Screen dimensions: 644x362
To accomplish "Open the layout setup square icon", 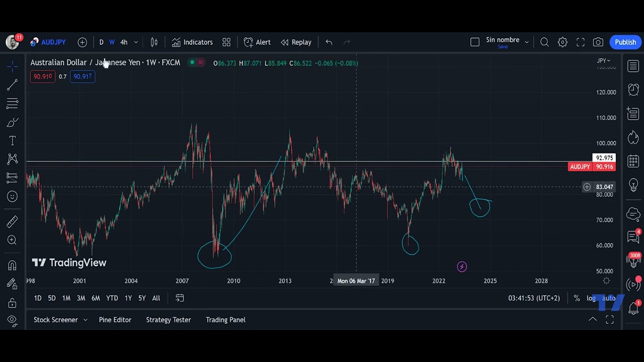I will (x=475, y=42).
